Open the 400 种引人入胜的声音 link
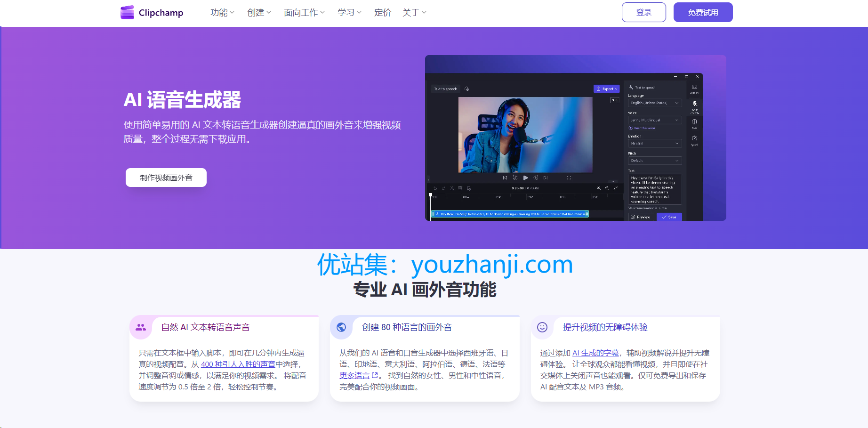868x428 pixels. pyautogui.click(x=238, y=364)
